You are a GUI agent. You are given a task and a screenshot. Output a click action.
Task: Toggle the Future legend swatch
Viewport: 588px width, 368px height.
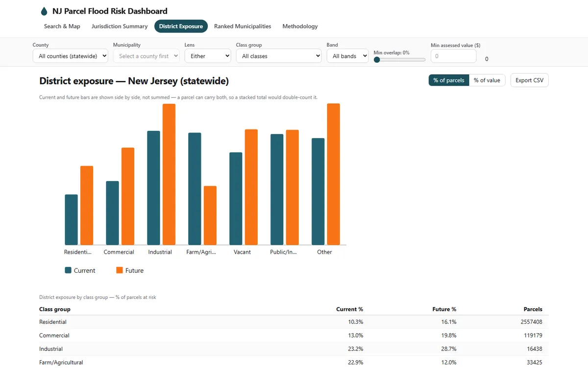pyautogui.click(x=119, y=270)
